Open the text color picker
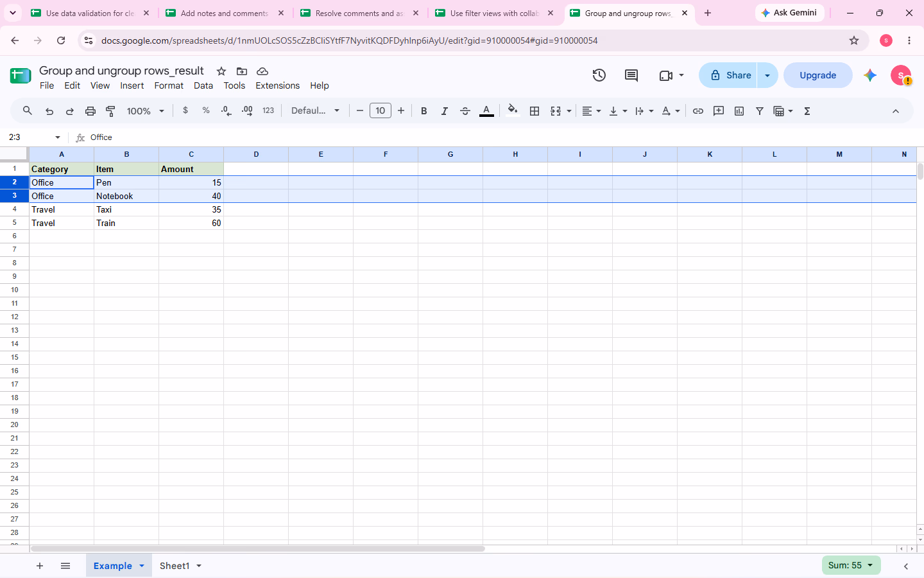 point(487,111)
